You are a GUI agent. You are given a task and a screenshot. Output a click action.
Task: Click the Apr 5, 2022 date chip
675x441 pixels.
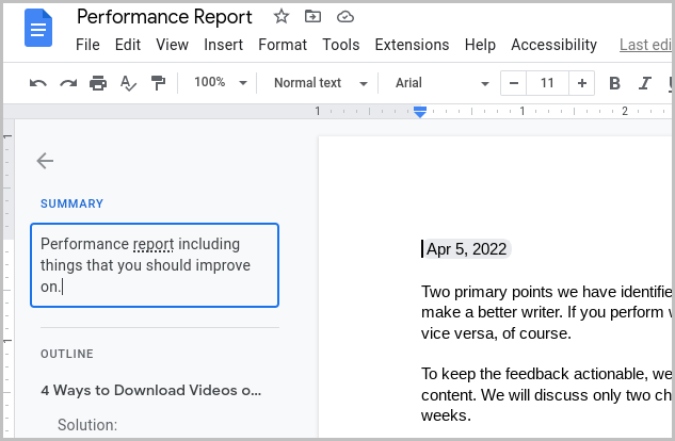(x=467, y=249)
